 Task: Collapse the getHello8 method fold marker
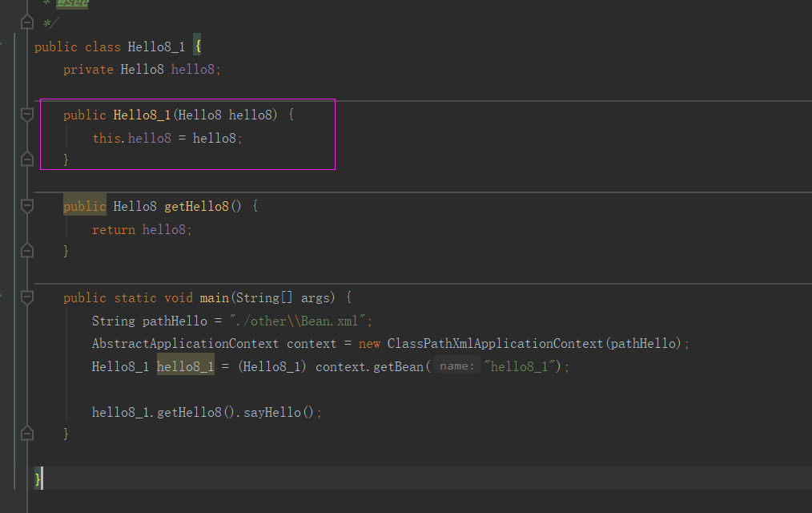(27, 206)
